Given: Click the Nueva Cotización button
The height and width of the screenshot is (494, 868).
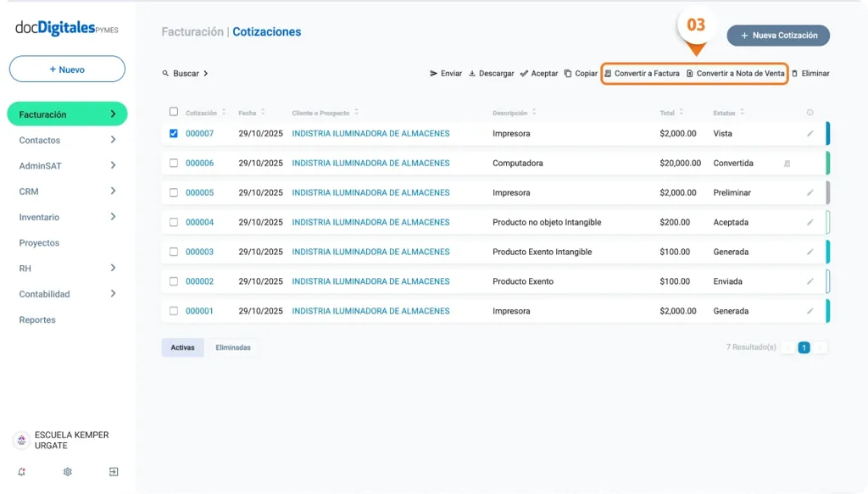Looking at the screenshot, I should click(x=778, y=36).
